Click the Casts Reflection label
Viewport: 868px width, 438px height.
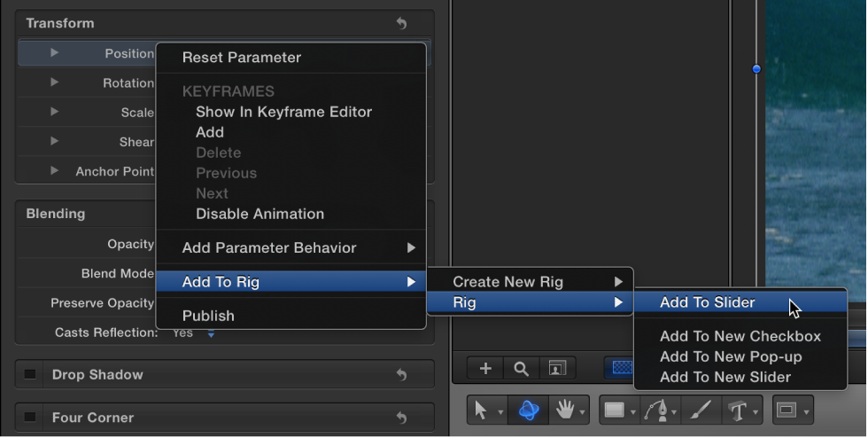coord(106,332)
